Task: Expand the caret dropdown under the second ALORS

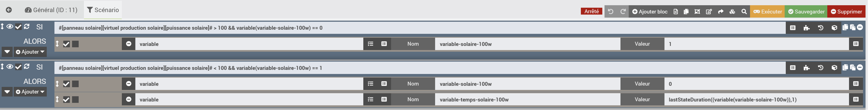Action: [x=7, y=92]
